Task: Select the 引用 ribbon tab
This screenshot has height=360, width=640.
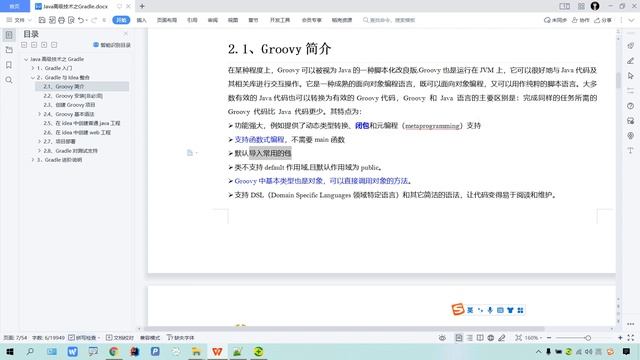Action: click(x=192, y=20)
